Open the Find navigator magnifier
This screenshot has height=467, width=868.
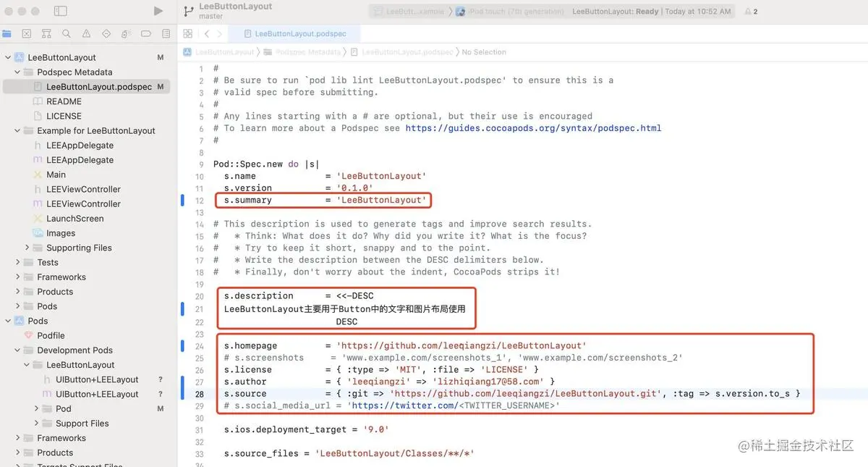tap(67, 33)
